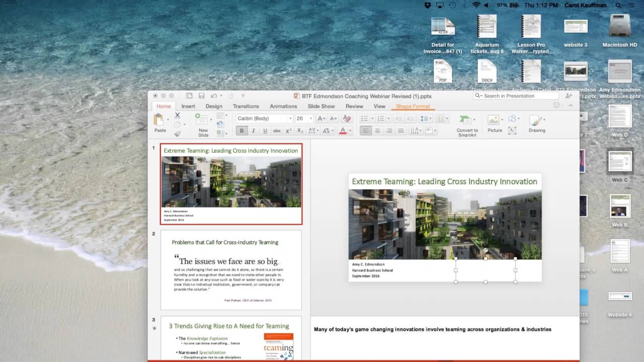This screenshot has height=362, width=644.
Task: Decrease font size with smaller A icon
Action: tap(333, 119)
